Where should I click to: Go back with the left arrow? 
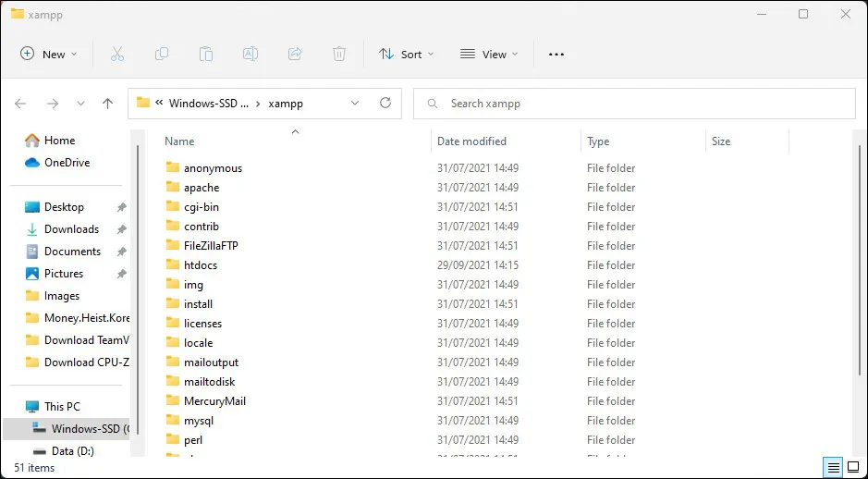coord(20,104)
